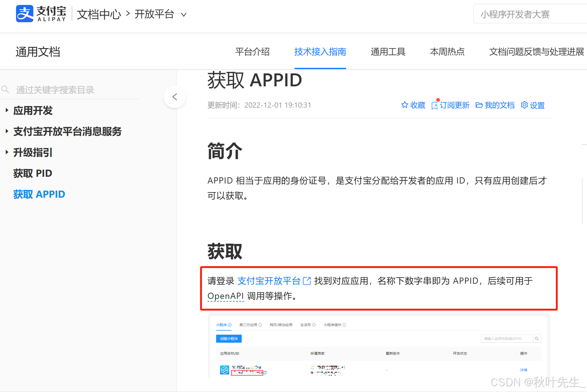Expand the 应用开发 tree arrow
This screenshot has height=392, width=587.
click(x=7, y=110)
